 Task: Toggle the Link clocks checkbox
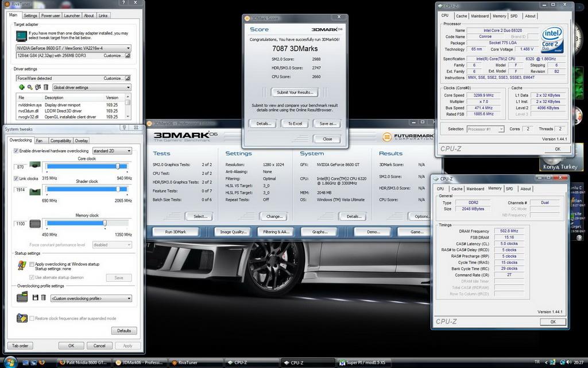pyautogui.click(x=16, y=178)
